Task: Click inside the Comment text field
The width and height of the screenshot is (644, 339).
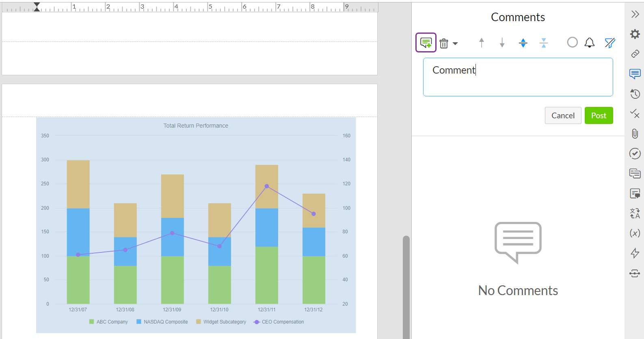Action: (518, 77)
